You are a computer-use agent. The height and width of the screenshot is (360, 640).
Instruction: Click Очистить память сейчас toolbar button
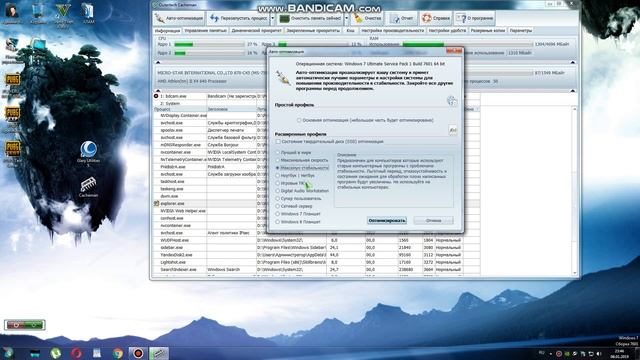(310, 18)
